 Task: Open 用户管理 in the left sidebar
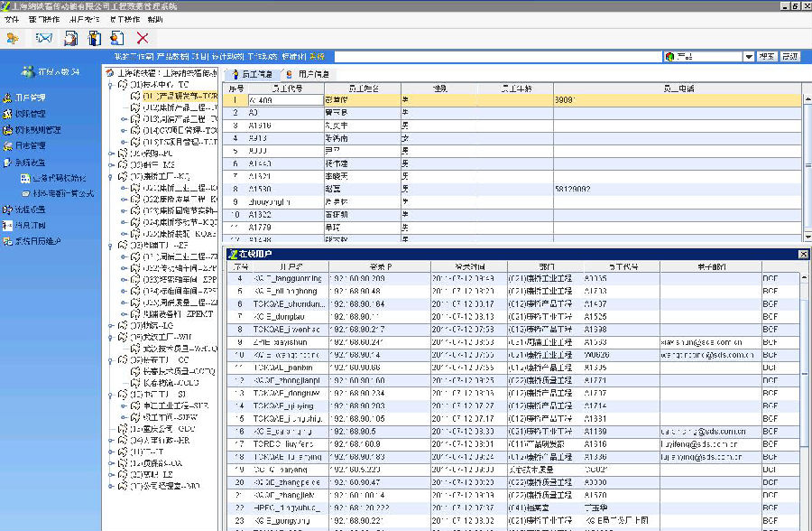click(x=29, y=98)
